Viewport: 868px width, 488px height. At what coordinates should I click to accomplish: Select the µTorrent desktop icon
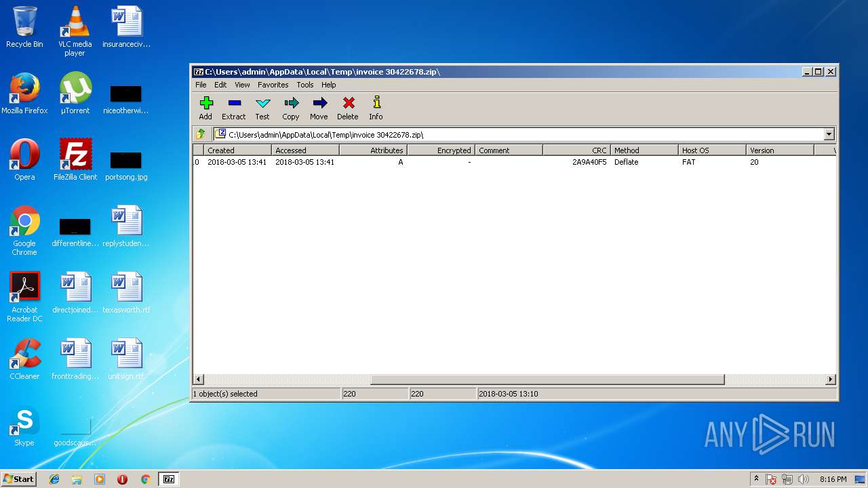pyautogui.click(x=75, y=94)
